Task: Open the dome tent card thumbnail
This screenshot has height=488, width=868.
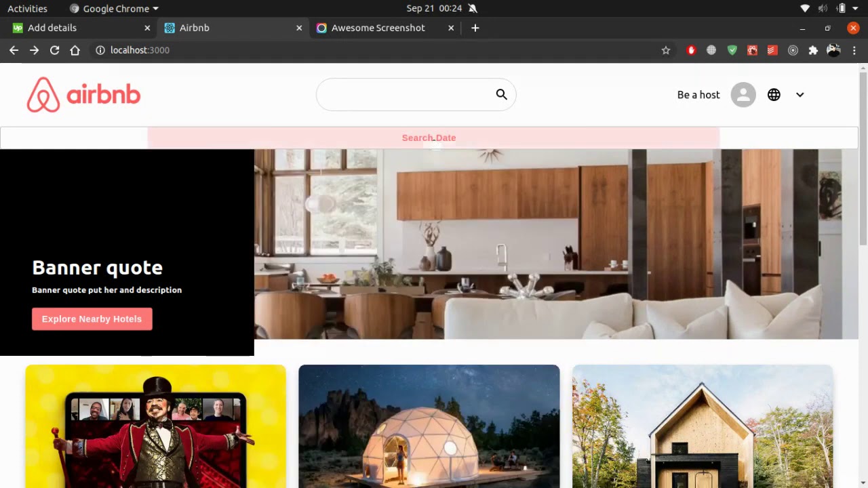Action: click(x=429, y=426)
